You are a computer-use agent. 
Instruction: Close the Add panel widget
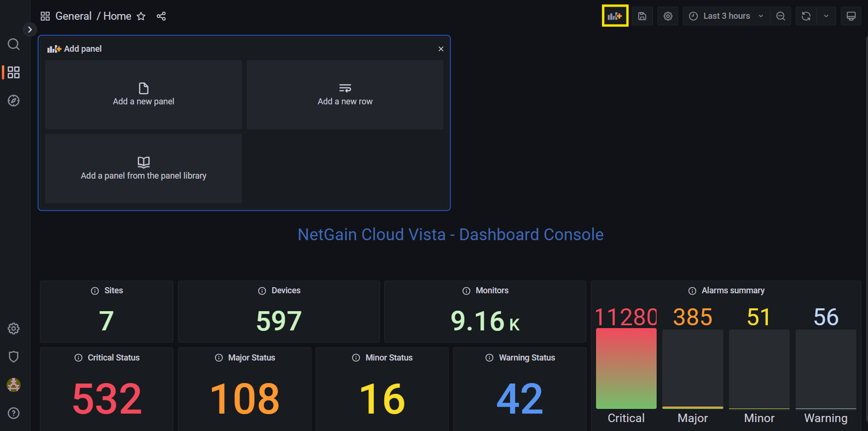click(x=441, y=49)
